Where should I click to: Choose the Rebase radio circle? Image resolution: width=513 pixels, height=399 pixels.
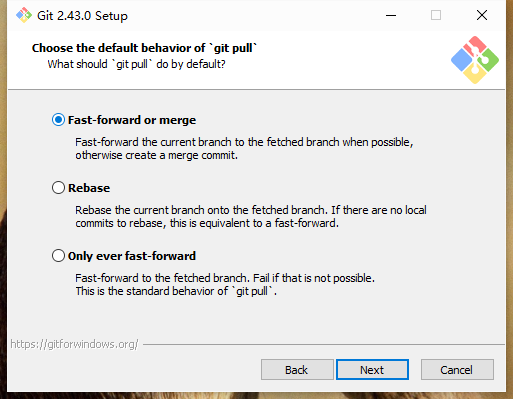tap(58, 188)
